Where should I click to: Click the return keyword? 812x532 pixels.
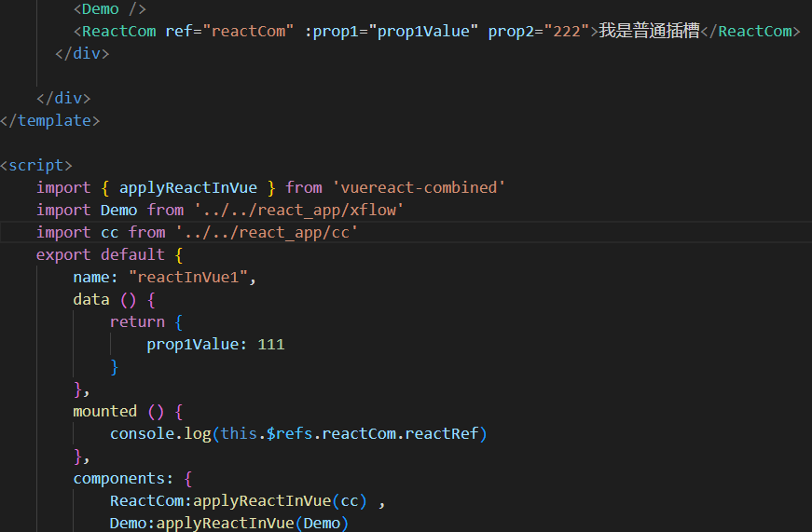[x=137, y=321]
